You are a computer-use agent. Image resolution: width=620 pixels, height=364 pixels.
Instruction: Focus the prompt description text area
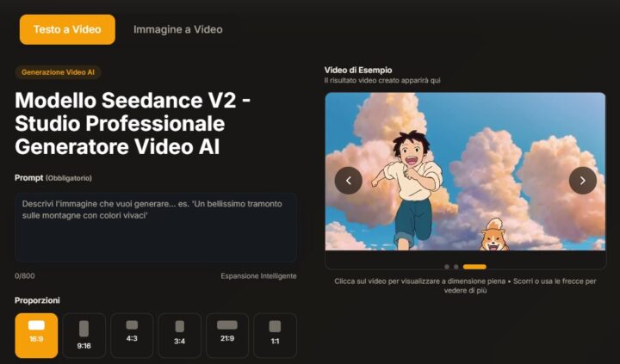[156, 227]
